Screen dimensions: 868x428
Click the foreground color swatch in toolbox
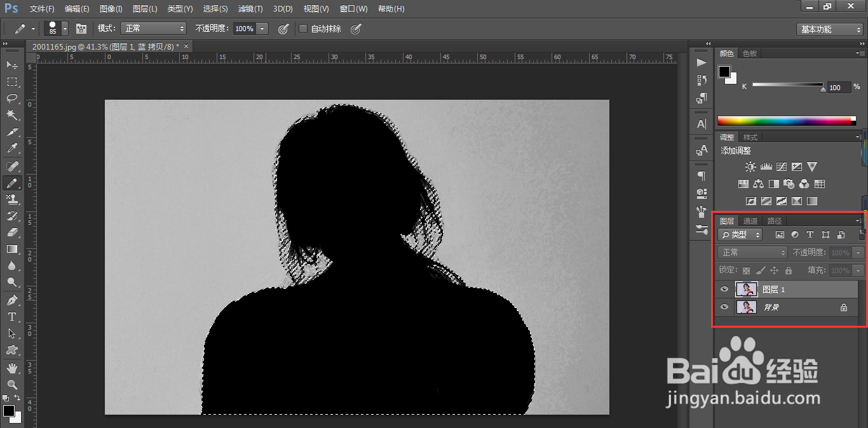point(8,411)
